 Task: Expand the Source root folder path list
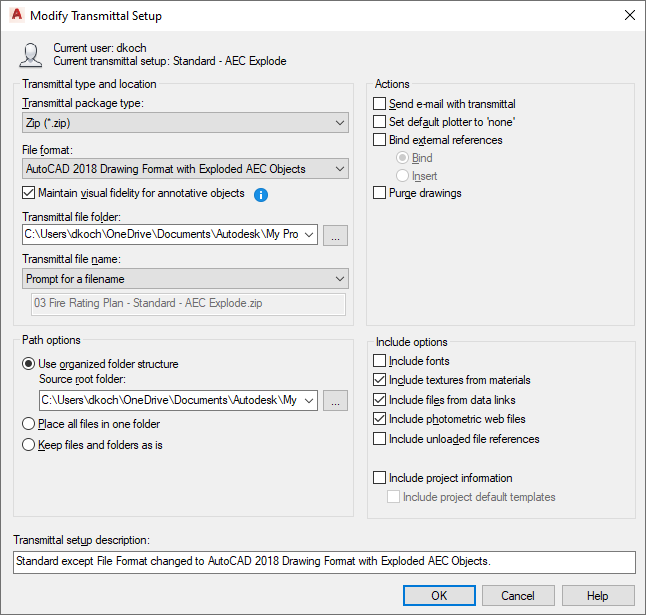[309, 400]
